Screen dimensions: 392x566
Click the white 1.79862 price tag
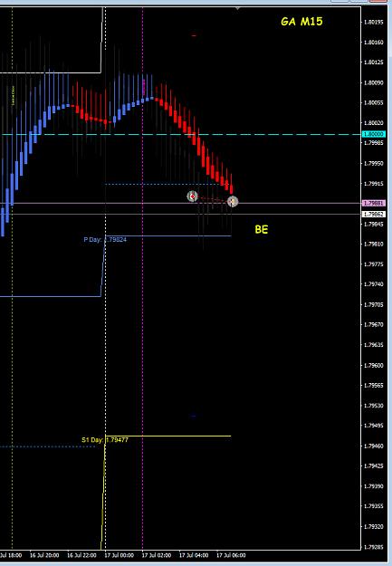point(374,214)
